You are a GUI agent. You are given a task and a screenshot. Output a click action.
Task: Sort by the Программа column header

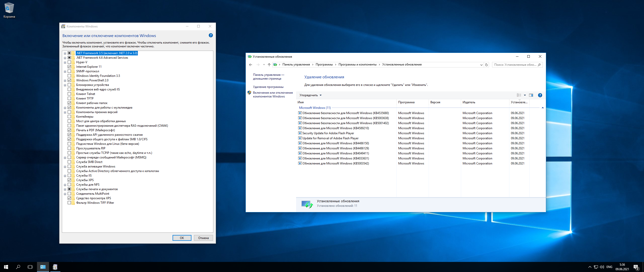click(x=413, y=102)
